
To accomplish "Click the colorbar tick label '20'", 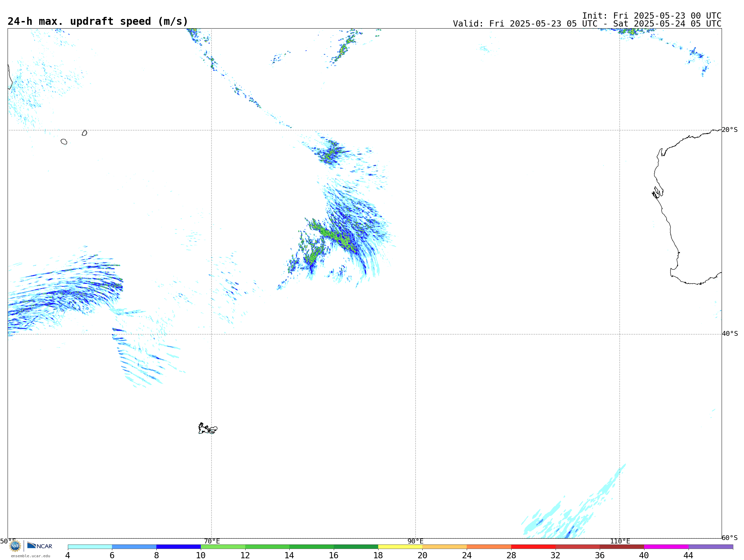I will 423,555.
